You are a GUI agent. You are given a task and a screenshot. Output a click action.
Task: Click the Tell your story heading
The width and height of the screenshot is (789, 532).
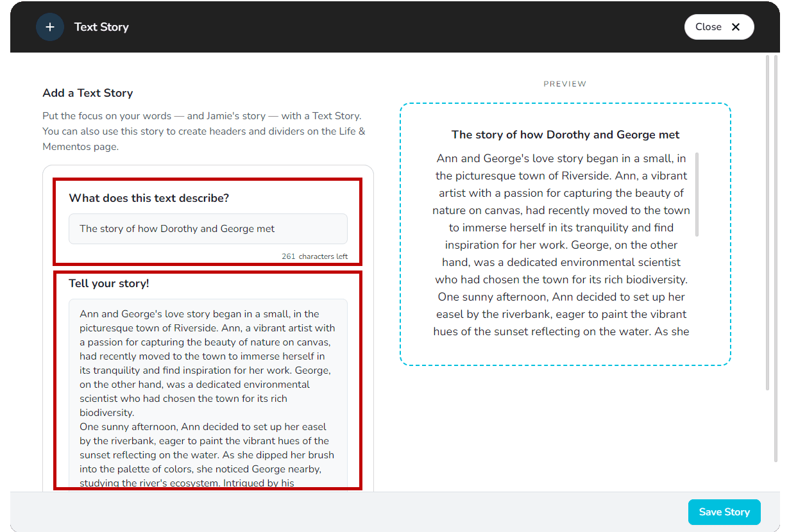point(110,283)
